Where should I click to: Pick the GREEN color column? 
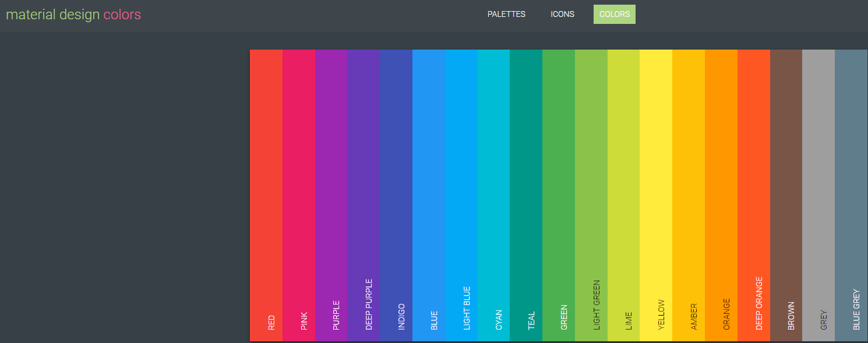(x=559, y=195)
